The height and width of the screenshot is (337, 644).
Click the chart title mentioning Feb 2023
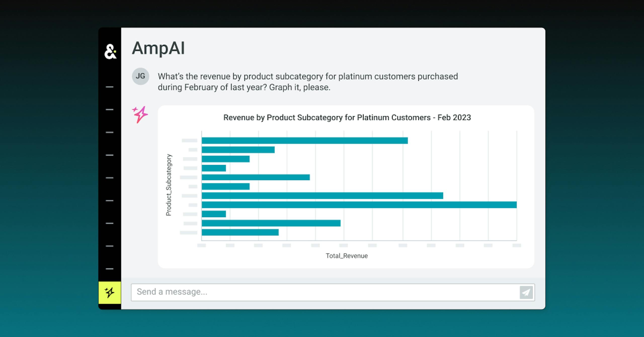coord(347,117)
